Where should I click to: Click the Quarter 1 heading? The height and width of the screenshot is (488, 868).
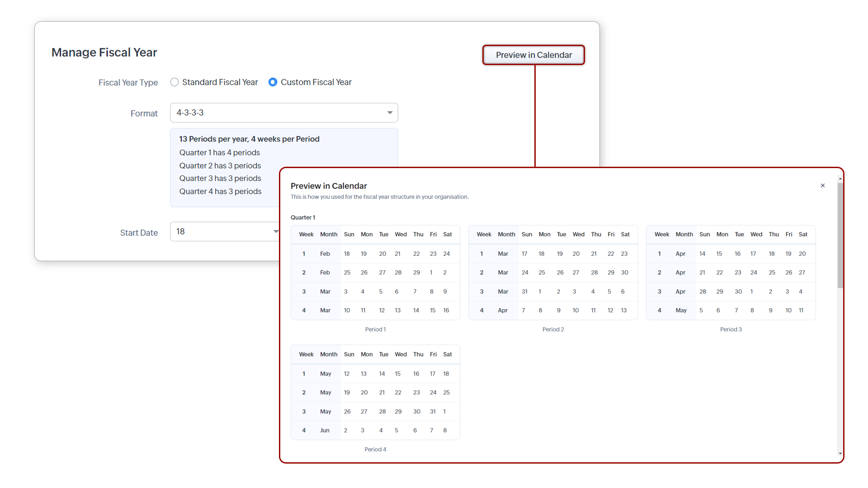tap(303, 217)
